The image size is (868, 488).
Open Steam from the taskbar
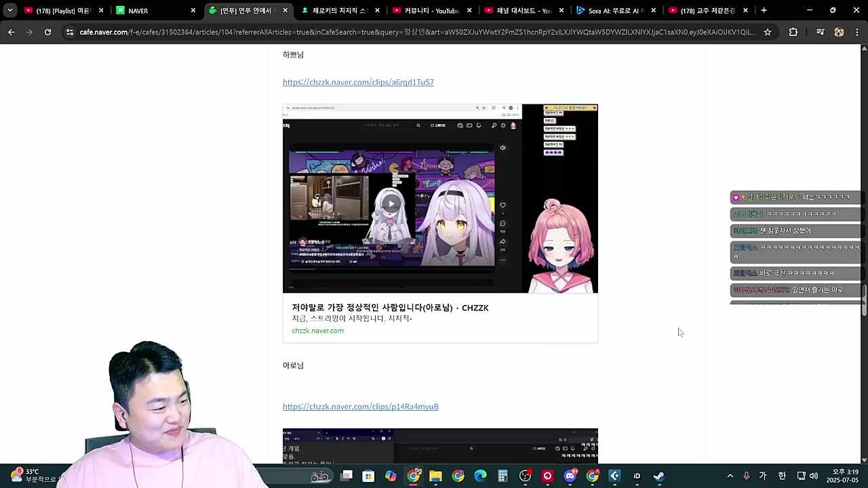click(x=658, y=476)
